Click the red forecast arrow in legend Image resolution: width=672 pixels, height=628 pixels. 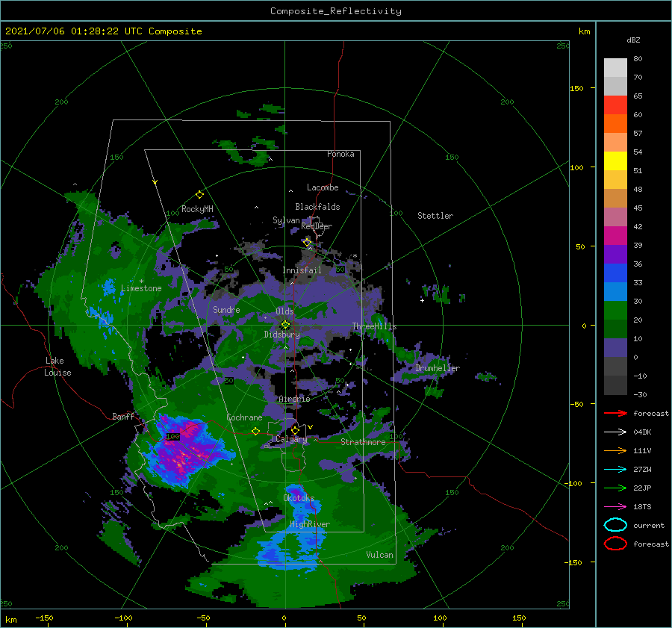click(x=615, y=413)
